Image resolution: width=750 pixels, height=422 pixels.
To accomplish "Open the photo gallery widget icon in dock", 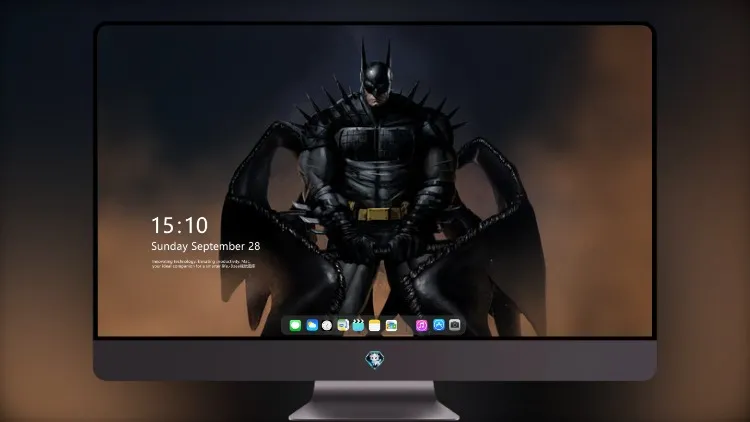I will [391, 325].
